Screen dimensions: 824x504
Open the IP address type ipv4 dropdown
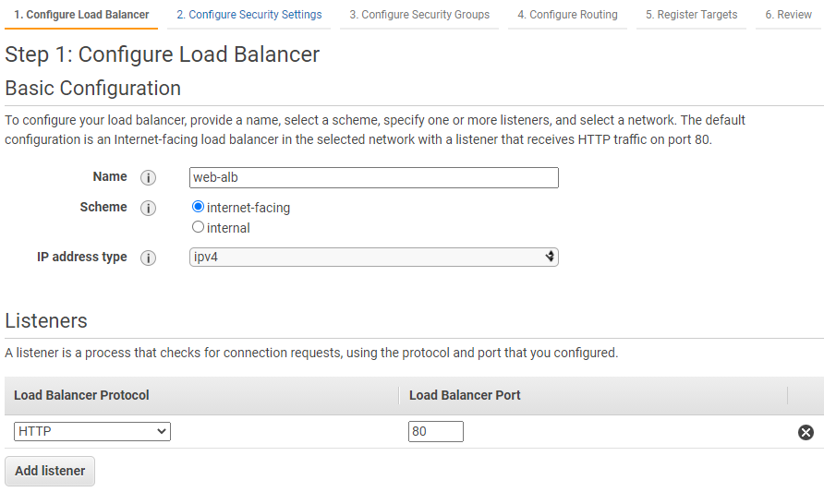point(373,258)
